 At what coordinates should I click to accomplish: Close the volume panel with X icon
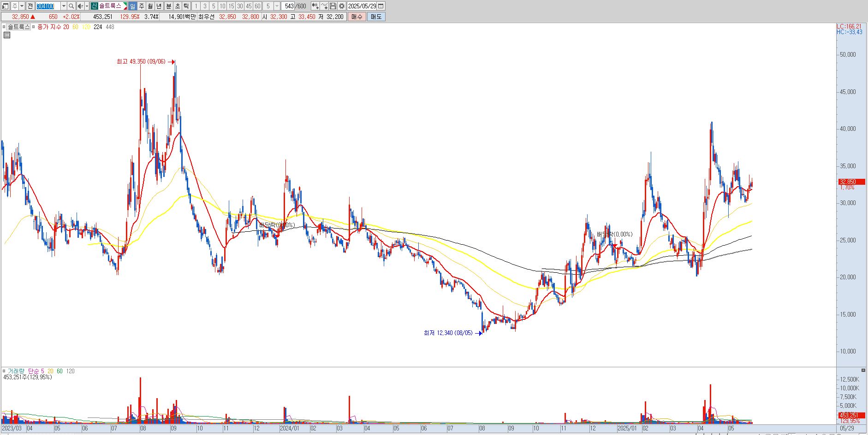point(863,370)
